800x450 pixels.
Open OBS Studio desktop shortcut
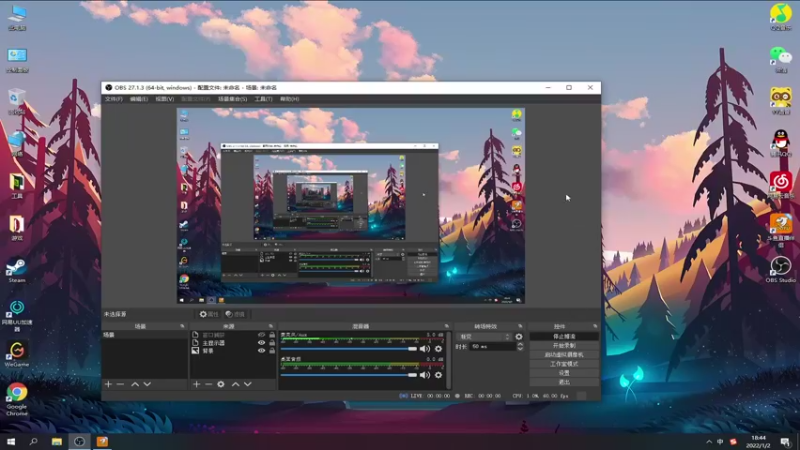click(x=781, y=270)
